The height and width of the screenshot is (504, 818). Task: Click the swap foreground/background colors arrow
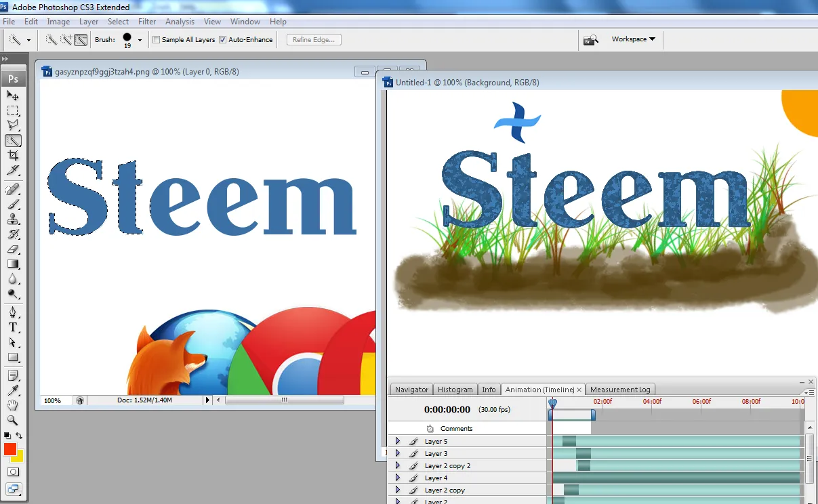(x=19, y=435)
